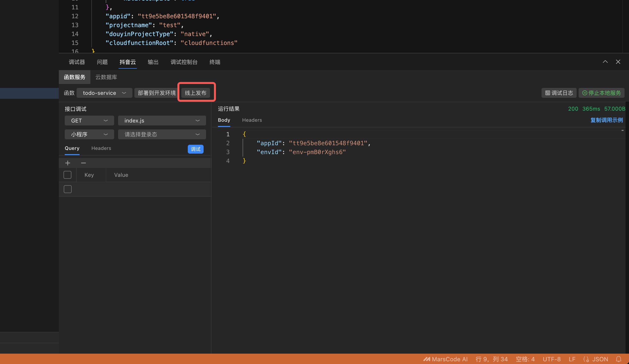Image resolution: width=629 pixels, height=364 pixels.
Task: Click the "cloudfunctionRoot" line in editor
Action: (171, 43)
